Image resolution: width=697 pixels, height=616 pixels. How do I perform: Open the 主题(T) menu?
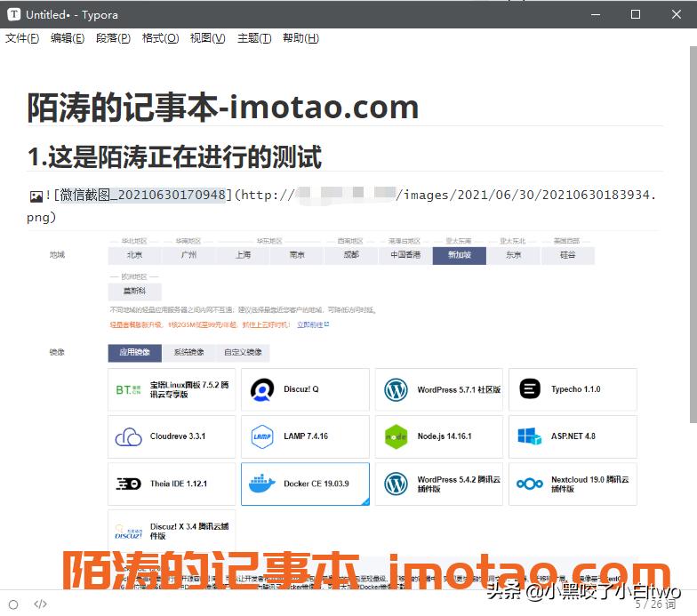click(x=254, y=38)
